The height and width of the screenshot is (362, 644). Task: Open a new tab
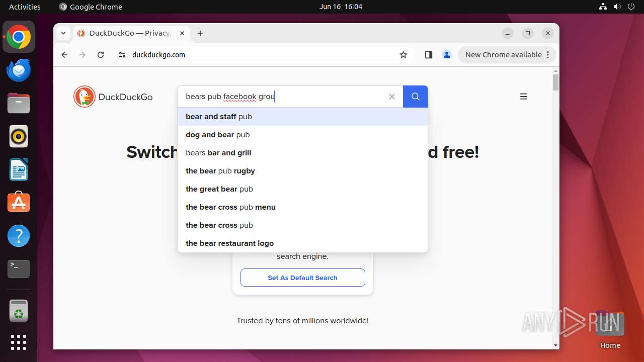click(x=200, y=33)
